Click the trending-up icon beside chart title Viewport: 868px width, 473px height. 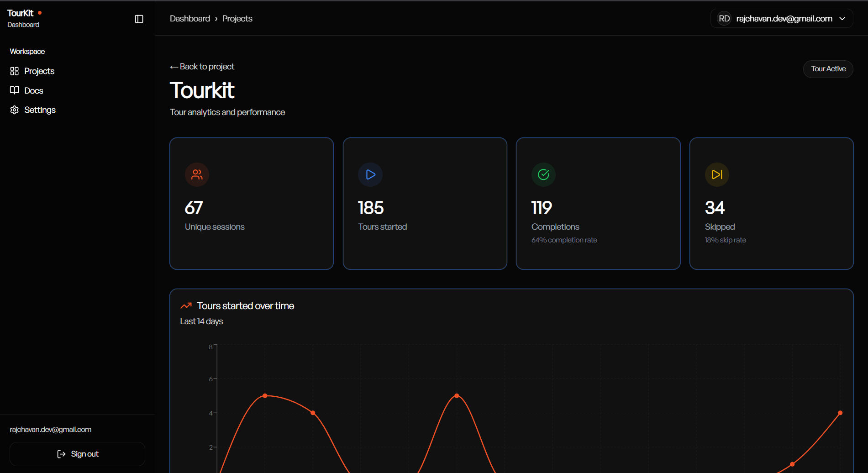[x=186, y=306]
